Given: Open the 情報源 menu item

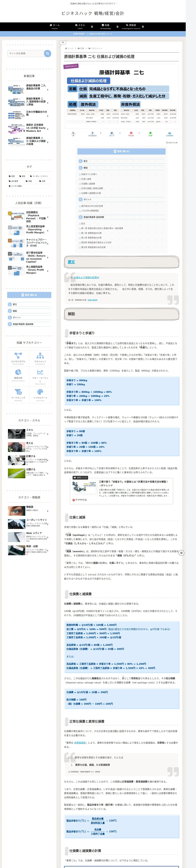Looking at the screenshot, I should tap(131, 27).
